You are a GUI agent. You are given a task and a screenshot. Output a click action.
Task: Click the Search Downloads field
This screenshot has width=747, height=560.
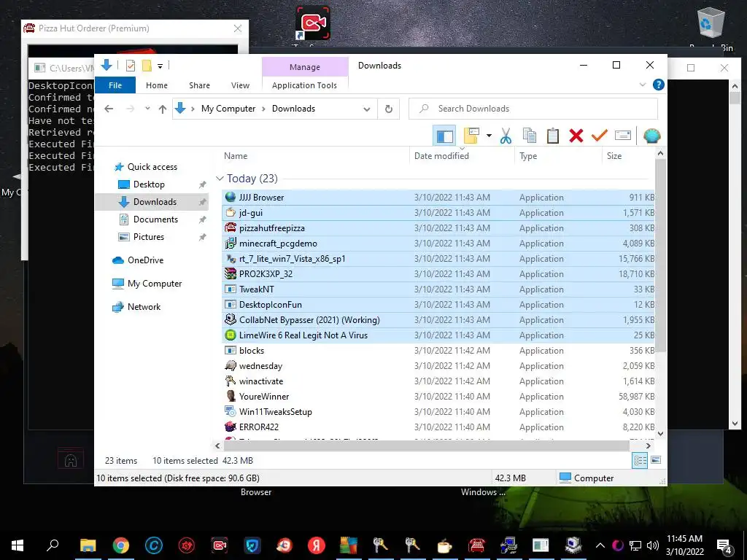pyautogui.click(x=533, y=109)
